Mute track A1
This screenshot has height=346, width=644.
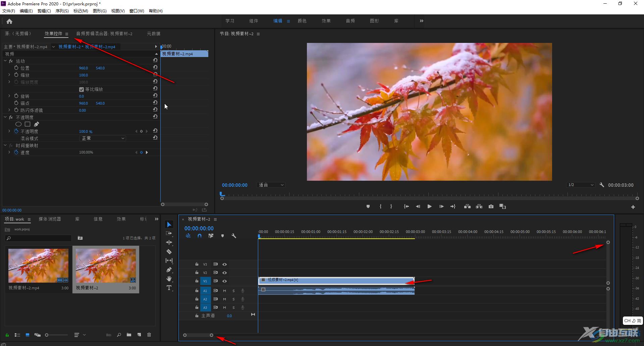[x=224, y=291]
